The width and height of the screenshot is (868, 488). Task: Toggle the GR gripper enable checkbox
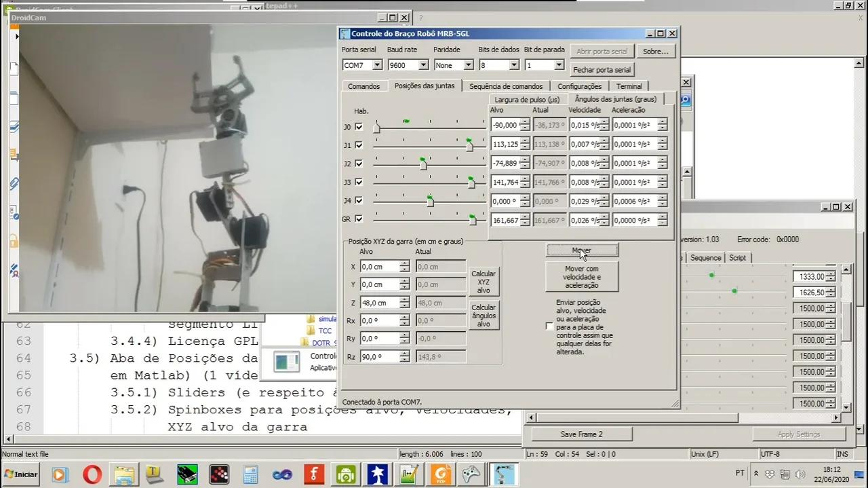tap(359, 219)
